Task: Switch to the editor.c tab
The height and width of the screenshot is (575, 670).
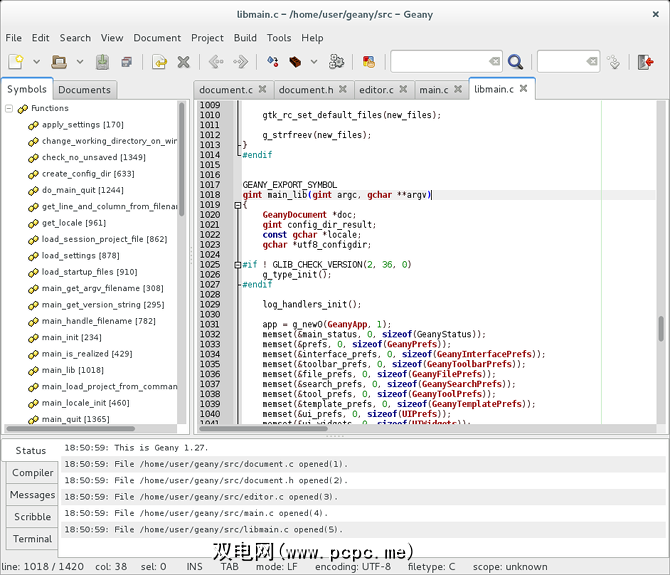Action: (x=376, y=90)
